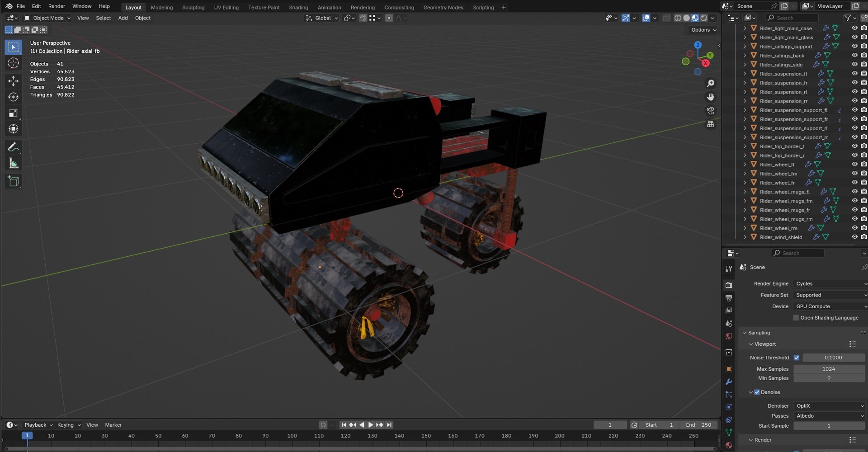868x452 pixels.
Task: Open the Passes Albedo dropdown
Action: pyautogui.click(x=830, y=416)
